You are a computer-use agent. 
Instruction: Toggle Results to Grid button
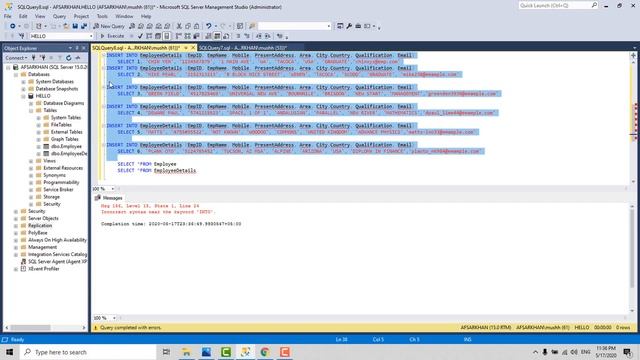click(217, 36)
